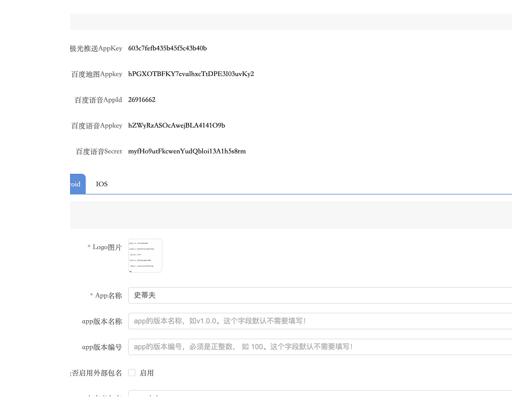Click into the app版本名称 input field
Viewport: 512px width, 420px height.
pos(320,321)
